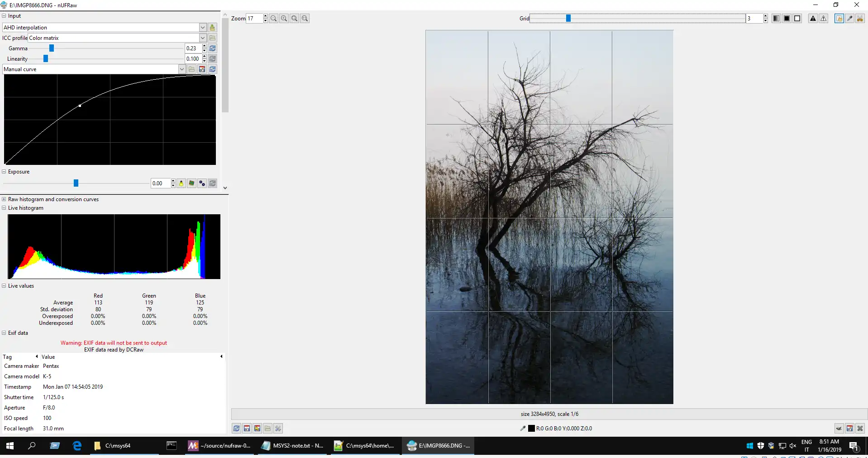Click the white square preview icon
Screen dimensions: 868x458
(x=797, y=19)
